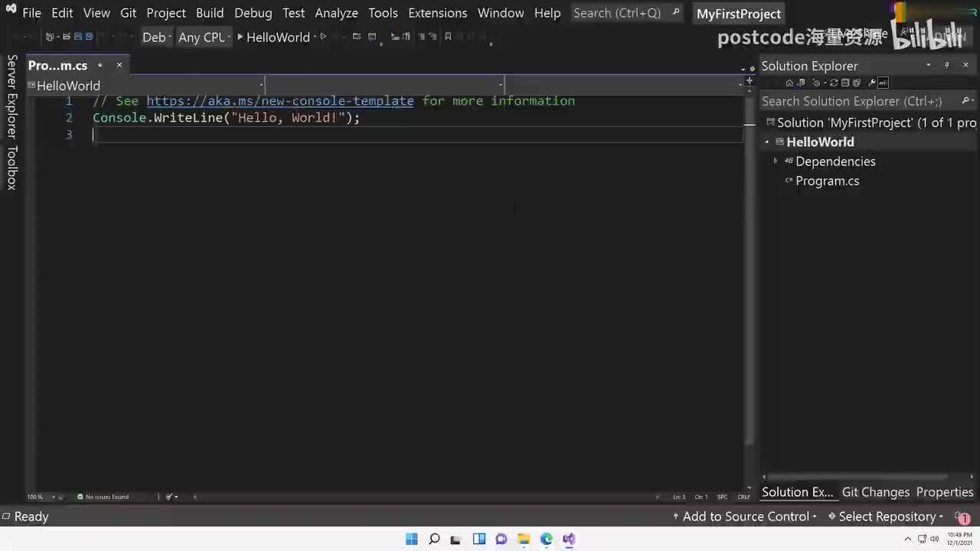Open the Properties wrench icon

point(872,83)
